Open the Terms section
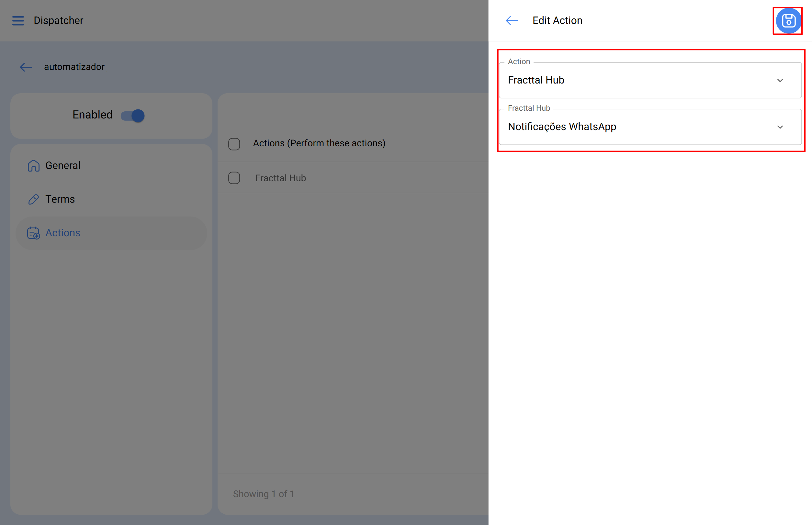 [60, 199]
